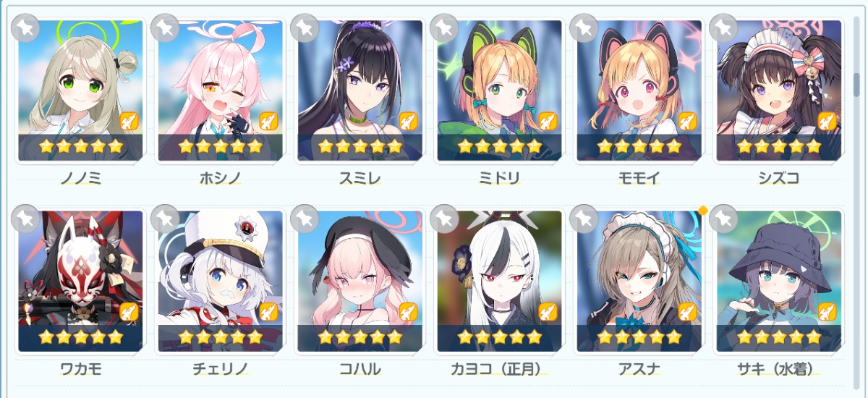Viewport: 868px width, 398px height.
Task: Click the チェリノ name label
Action: tap(220, 369)
